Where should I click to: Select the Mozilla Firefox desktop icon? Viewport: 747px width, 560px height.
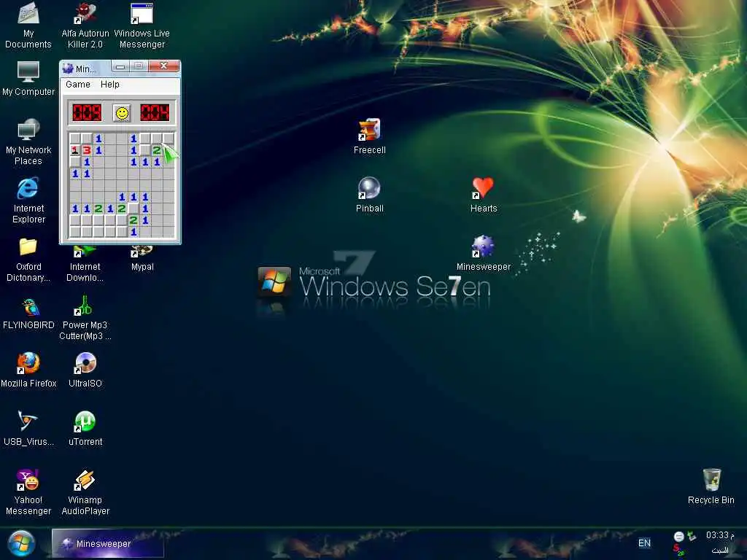point(28,370)
